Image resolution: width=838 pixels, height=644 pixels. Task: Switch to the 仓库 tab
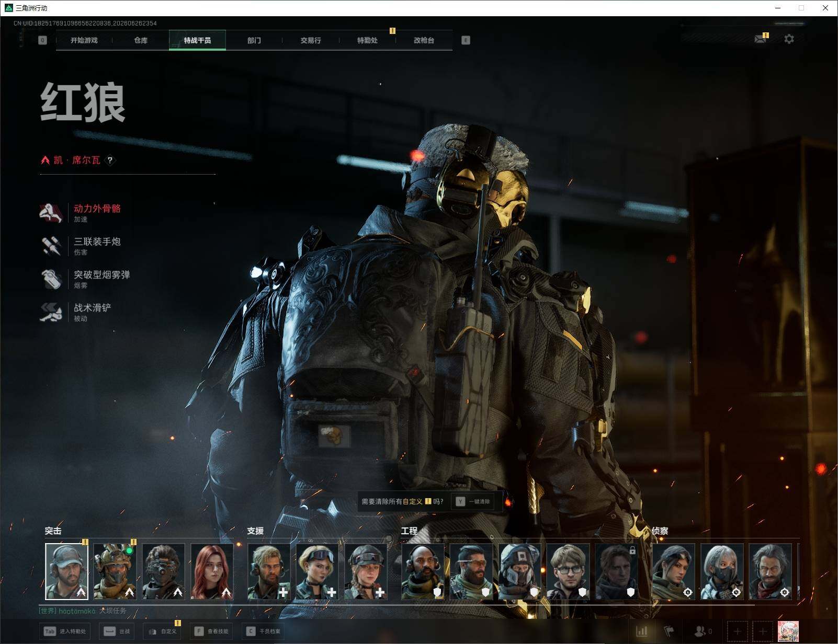click(141, 40)
